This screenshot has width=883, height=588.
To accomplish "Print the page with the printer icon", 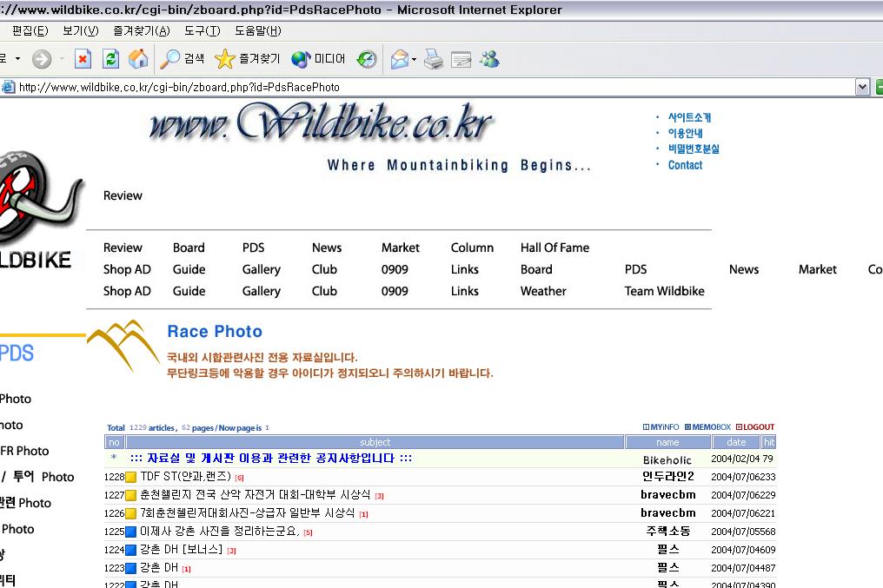I will [434, 59].
